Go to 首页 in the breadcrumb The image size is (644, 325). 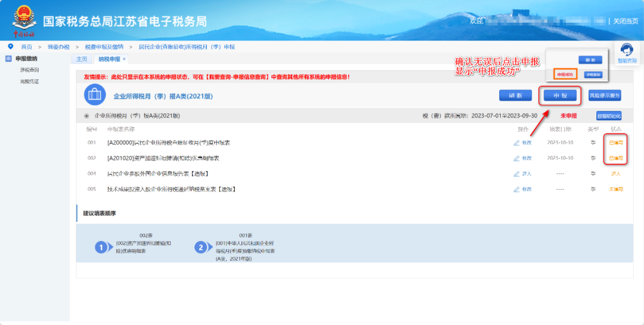coord(27,47)
